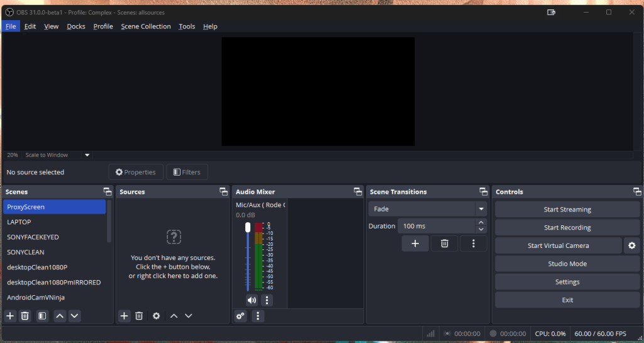This screenshot has height=343, width=644.
Task: Click the Duration 100 ms field
Action: [436, 226]
